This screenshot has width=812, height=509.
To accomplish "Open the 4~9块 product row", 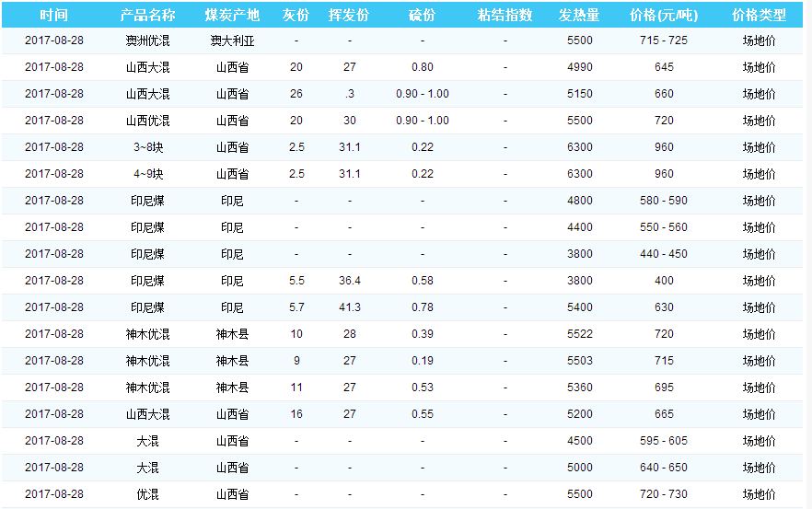I will pyautogui.click(x=147, y=174).
